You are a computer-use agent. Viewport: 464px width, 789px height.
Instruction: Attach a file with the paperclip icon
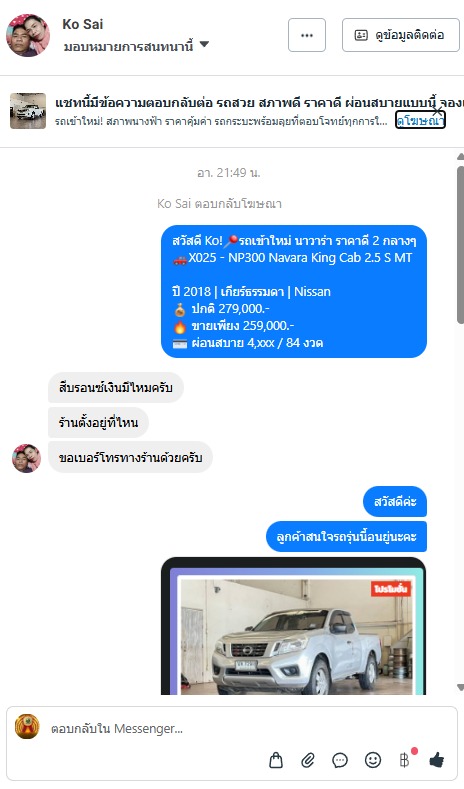(308, 760)
